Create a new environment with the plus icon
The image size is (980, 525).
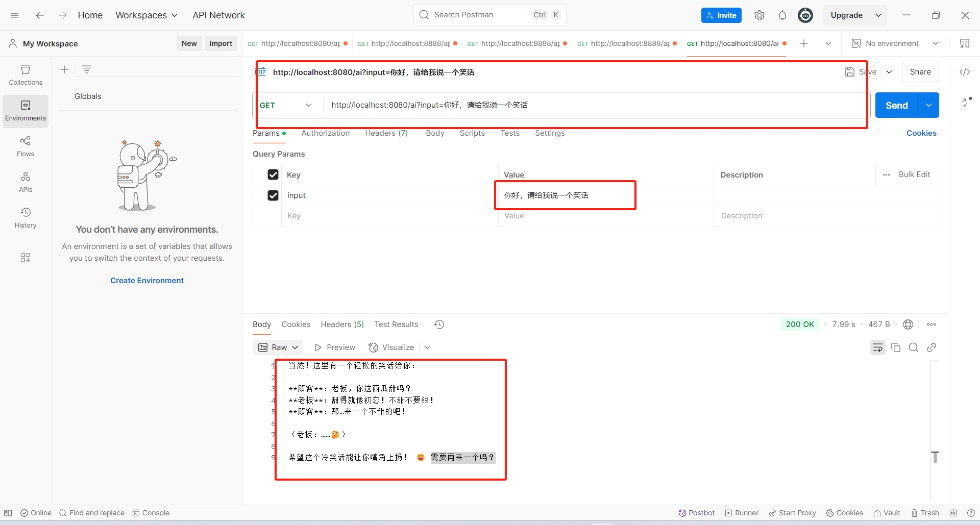tap(64, 69)
